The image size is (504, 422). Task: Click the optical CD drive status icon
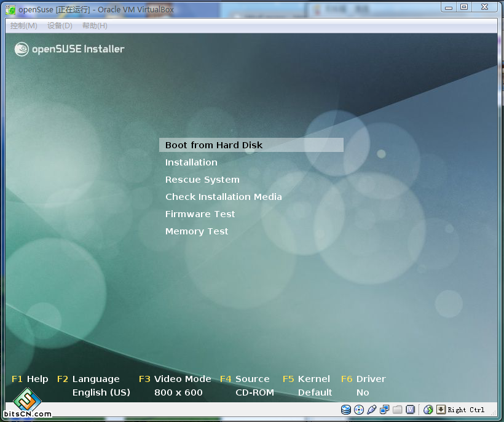[359, 410]
